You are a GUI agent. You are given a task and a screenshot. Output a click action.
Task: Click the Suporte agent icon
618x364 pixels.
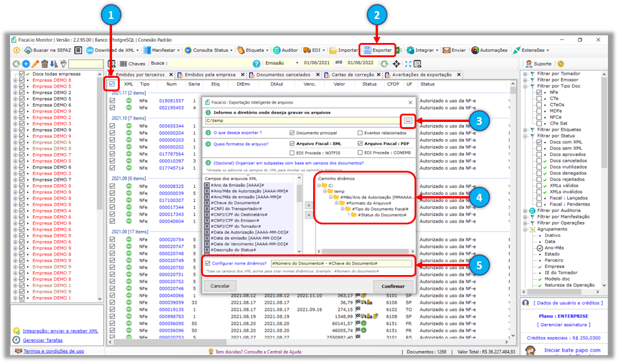coord(529,64)
